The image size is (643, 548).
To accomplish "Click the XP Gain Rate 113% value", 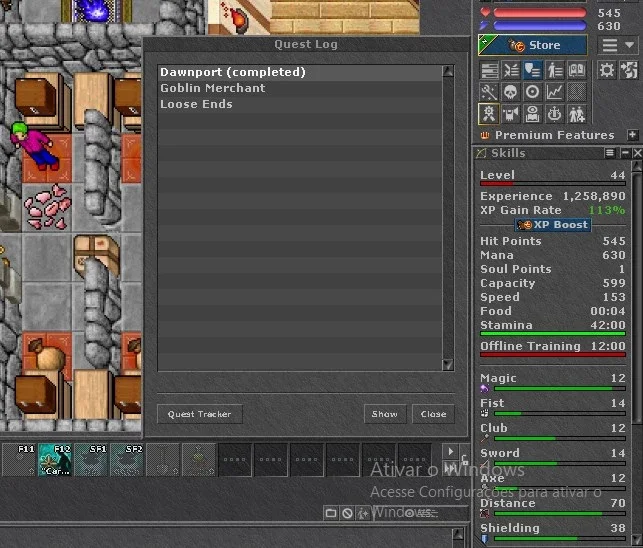I will point(607,210).
